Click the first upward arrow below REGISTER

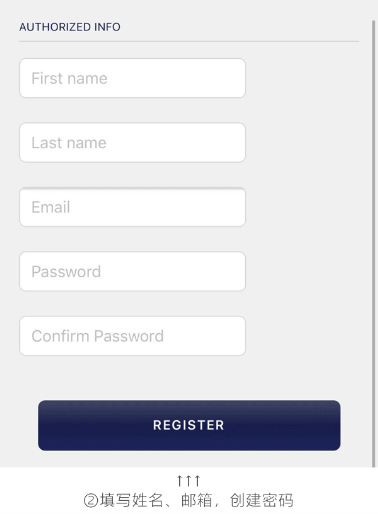point(180,481)
